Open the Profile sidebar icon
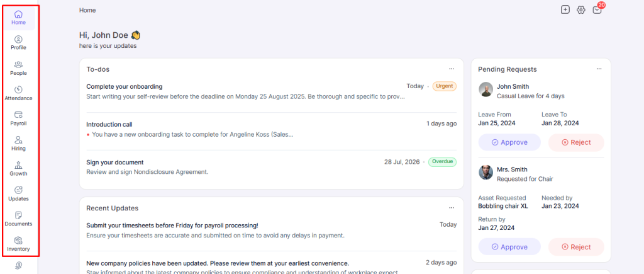Screen dimensions: 644x274 [x=18, y=43]
